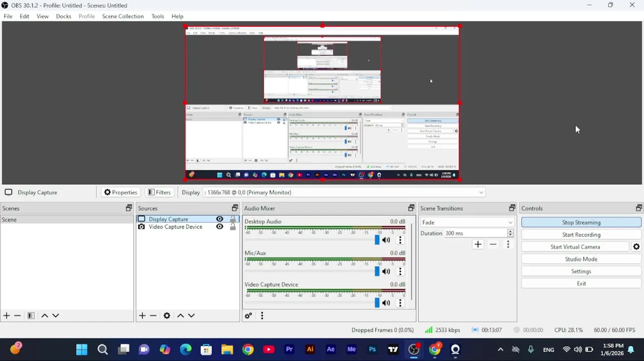Mute Mic/Aux speaker icon
644x361 pixels.
(386, 271)
